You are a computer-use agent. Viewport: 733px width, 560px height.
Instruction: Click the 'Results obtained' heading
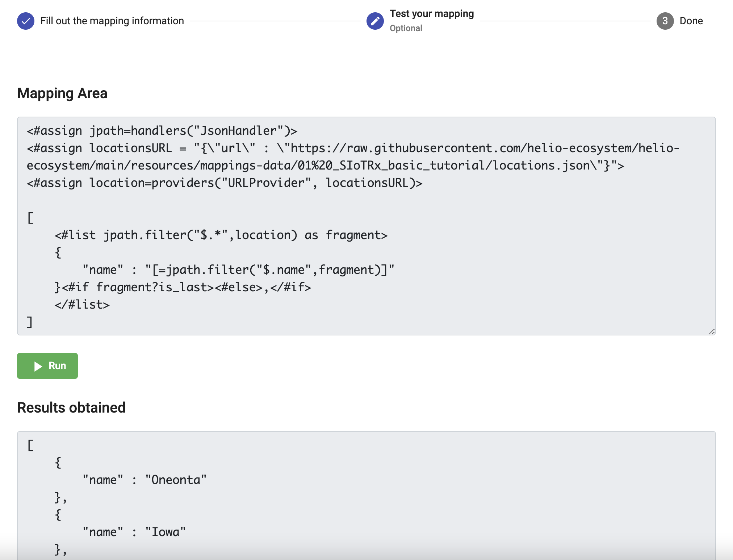[71, 408]
